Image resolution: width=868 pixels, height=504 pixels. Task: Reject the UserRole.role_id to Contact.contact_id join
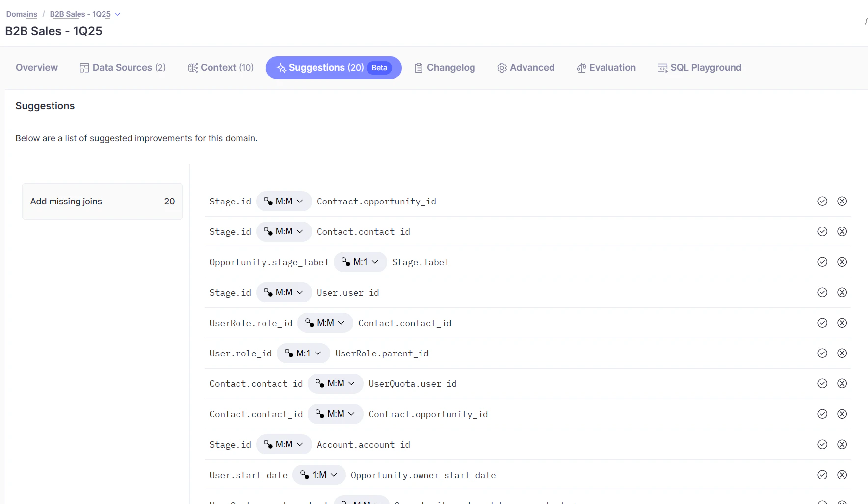(842, 323)
